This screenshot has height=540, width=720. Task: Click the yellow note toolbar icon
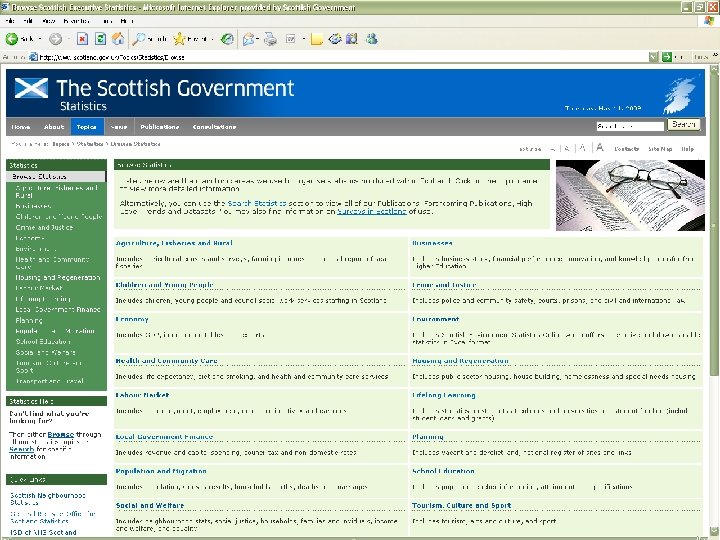pyautogui.click(x=316, y=39)
